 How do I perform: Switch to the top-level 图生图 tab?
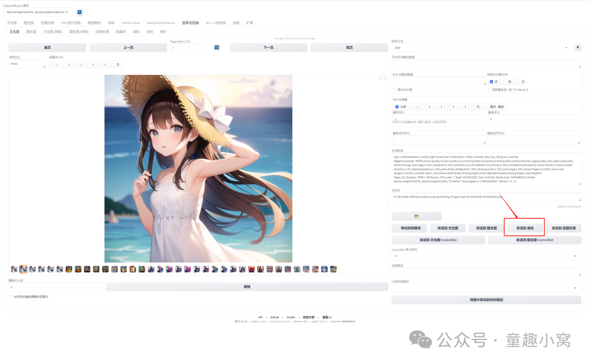pyautogui.click(x=28, y=23)
